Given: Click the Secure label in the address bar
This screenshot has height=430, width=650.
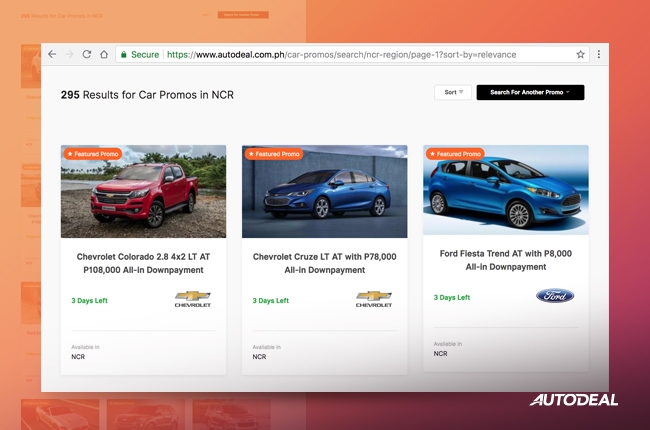Looking at the screenshot, I should (145, 55).
